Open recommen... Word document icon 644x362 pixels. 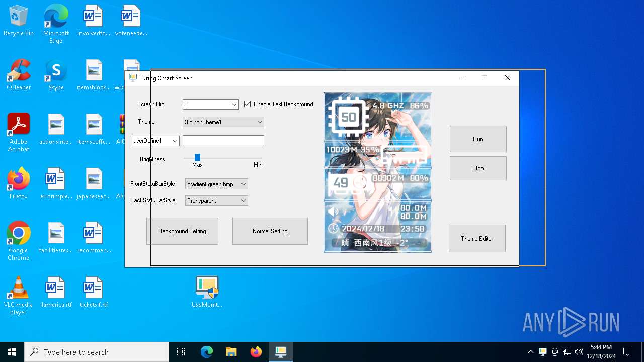(94, 238)
